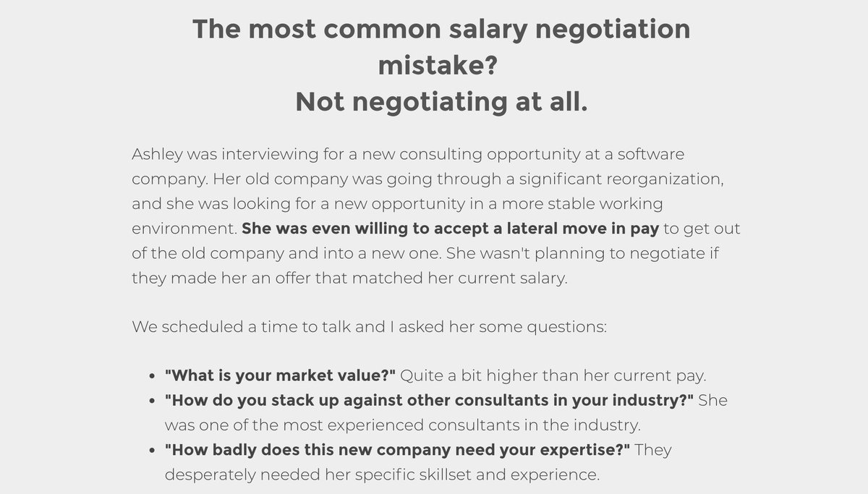The width and height of the screenshot is (868, 494).
Task: Click the second bullet point marker
Action: (152, 401)
